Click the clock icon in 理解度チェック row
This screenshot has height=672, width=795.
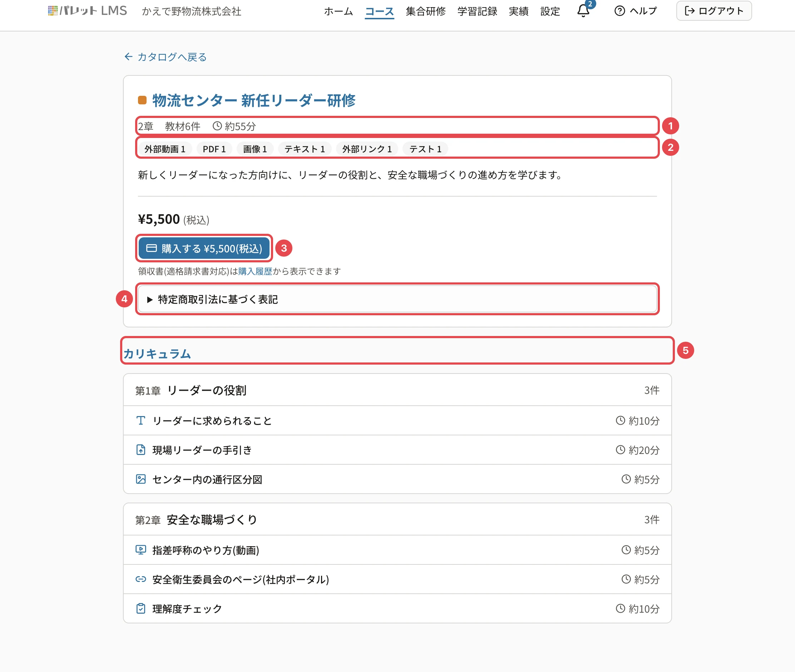click(x=621, y=608)
